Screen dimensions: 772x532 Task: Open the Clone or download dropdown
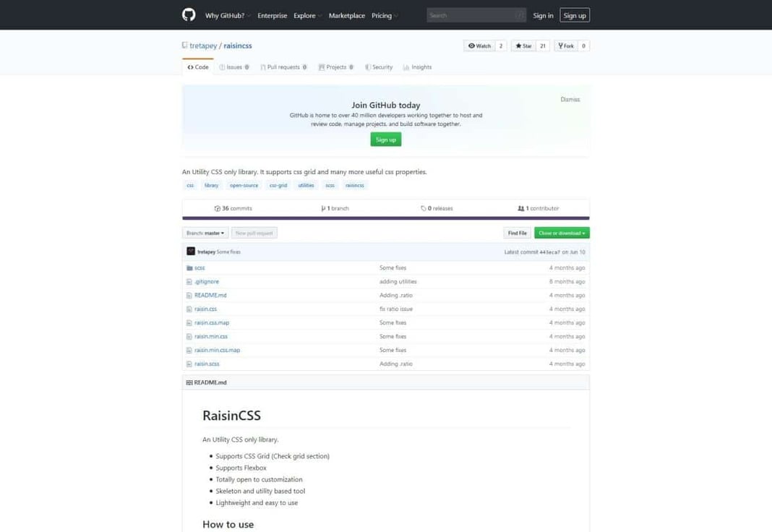coord(562,233)
